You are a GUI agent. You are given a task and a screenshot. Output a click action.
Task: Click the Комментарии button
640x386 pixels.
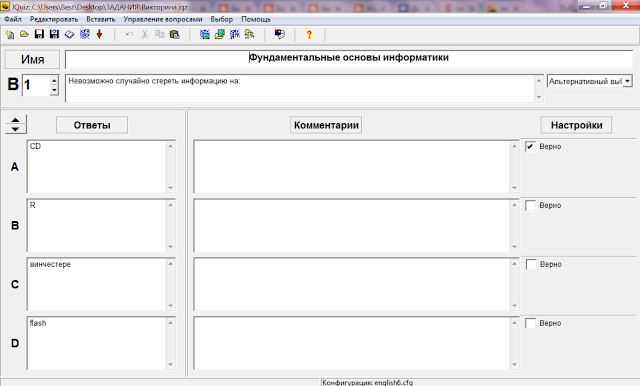tap(326, 125)
